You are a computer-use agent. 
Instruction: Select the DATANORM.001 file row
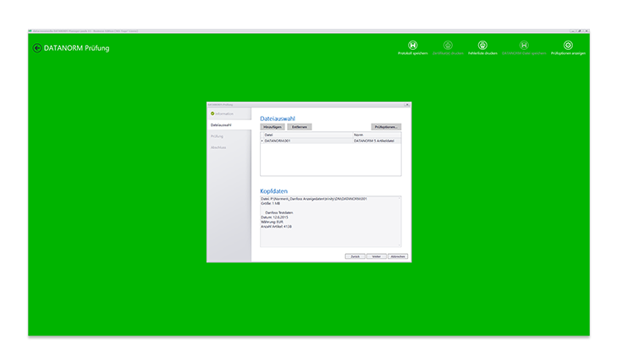click(x=331, y=141)
